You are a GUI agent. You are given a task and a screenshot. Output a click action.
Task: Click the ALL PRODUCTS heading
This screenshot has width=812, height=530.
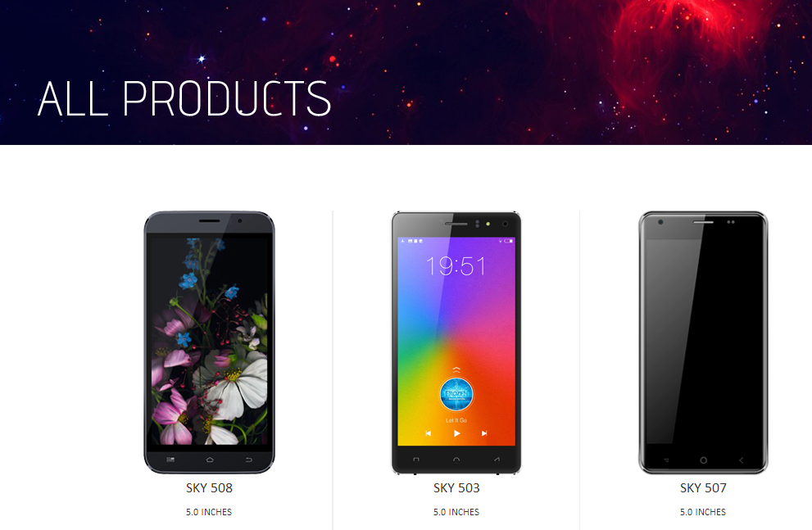coord(184,98)
